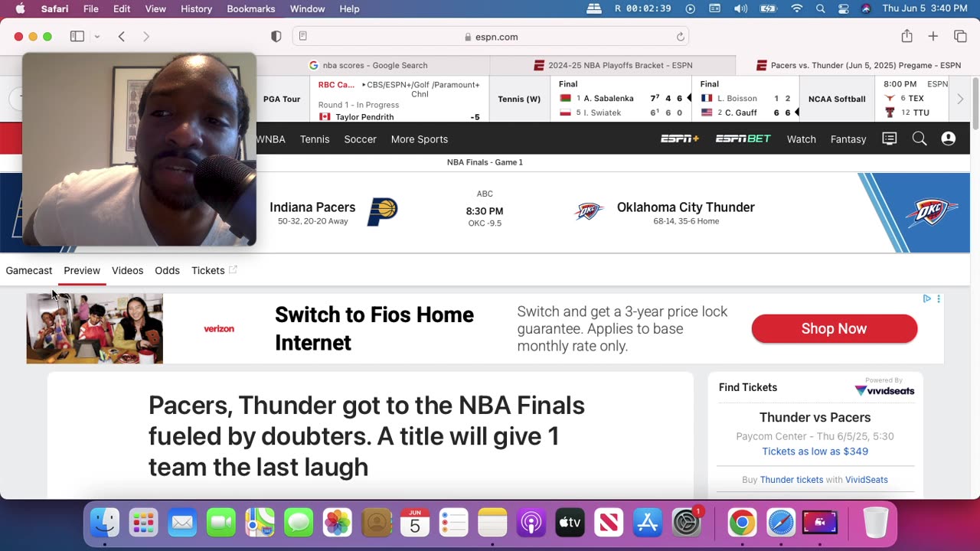
Task: Open the ESPN BET logo link
Action: tap(743, 139)
